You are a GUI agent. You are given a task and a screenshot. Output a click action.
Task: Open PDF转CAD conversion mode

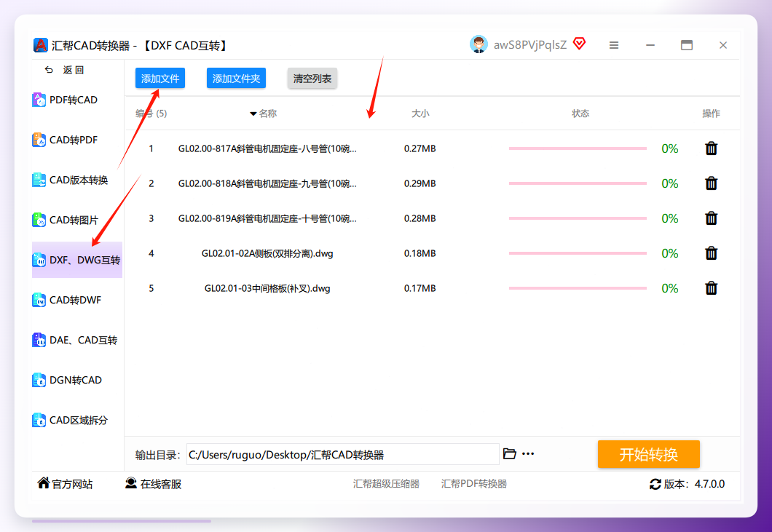(x=74, y=100)
